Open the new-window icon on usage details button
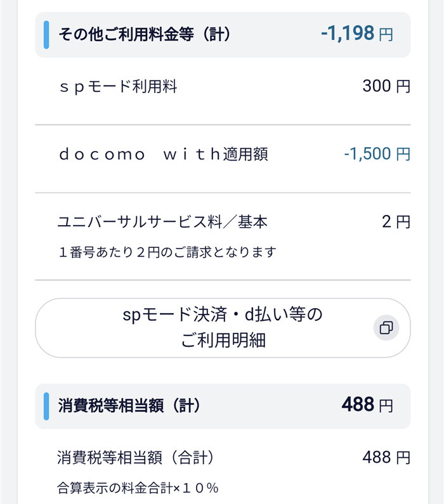 [386, 328]
